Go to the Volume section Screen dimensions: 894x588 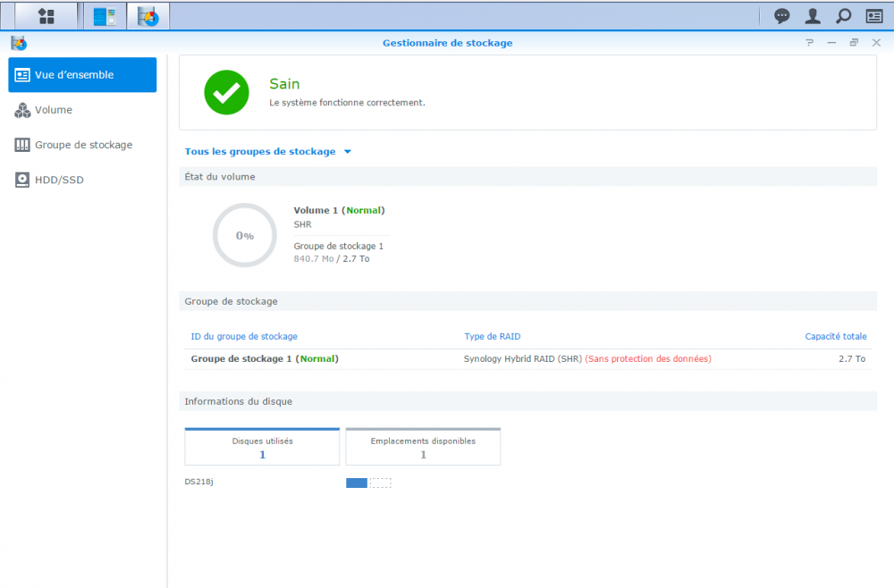tap(54, 110)
